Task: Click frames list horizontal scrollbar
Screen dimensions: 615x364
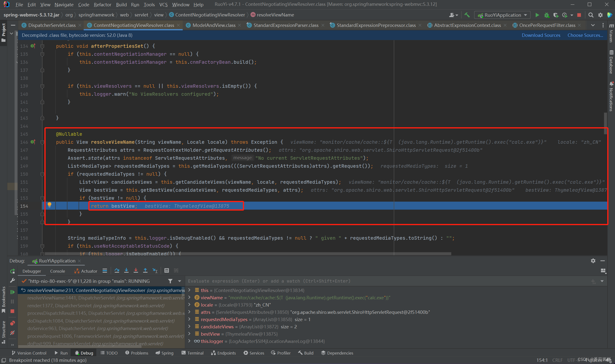Action: point(80,347)
